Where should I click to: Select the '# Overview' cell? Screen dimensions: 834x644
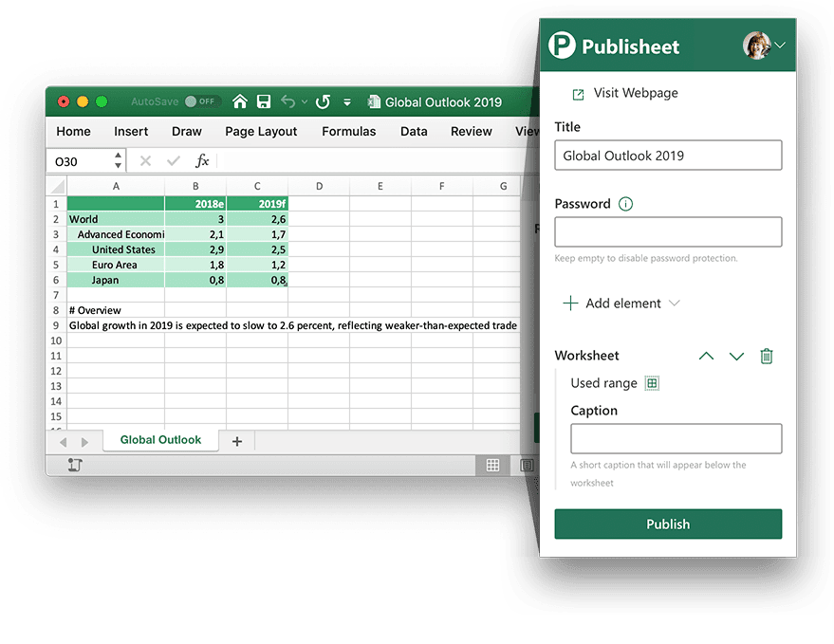(116, 310)
